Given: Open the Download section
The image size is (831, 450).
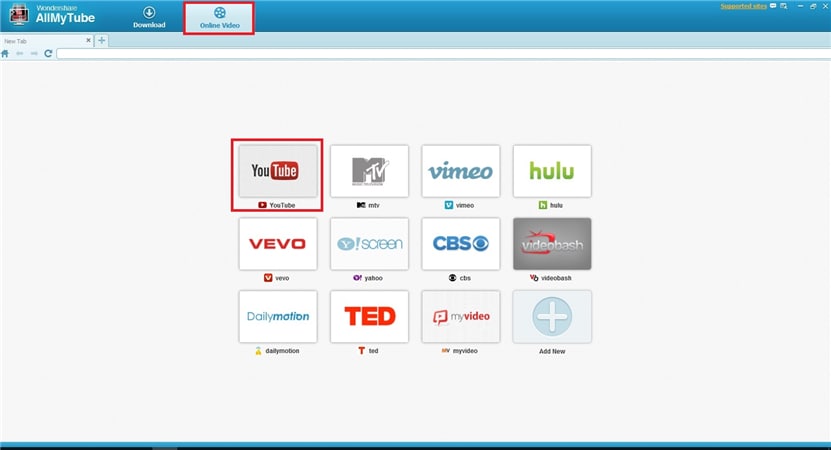Looking at the screenshot, I should pyautogui.click(x=149, y=17).
